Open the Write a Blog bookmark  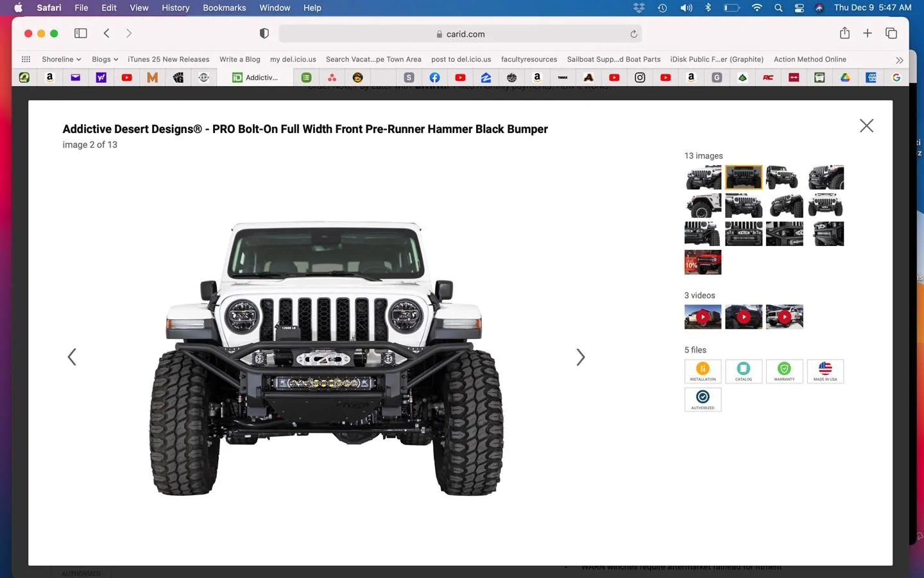(x=240, y=59)
